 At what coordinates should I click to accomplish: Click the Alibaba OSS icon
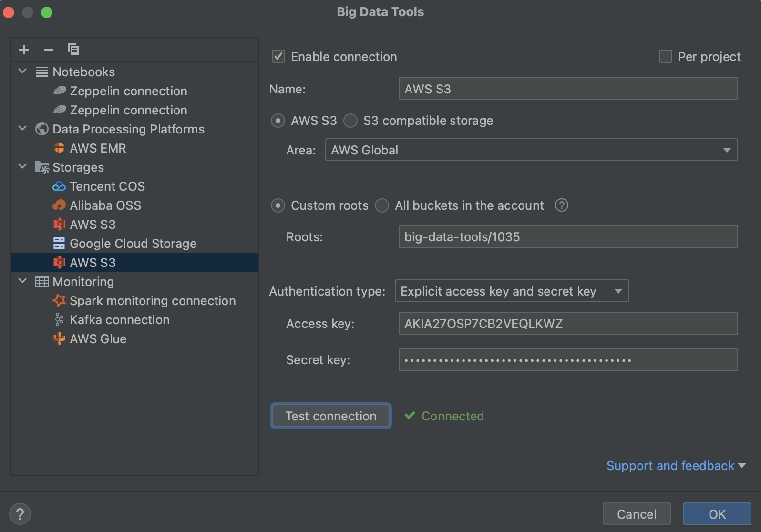(59, 205)
